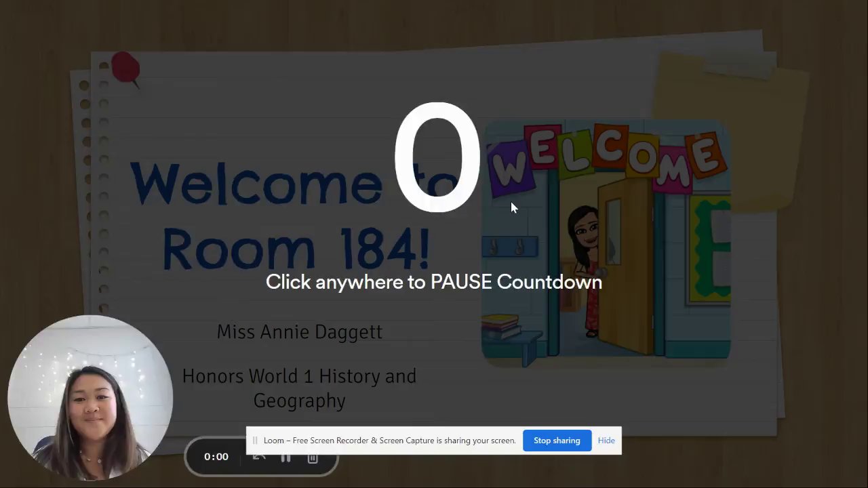Click the large countdown number 0
Image resolution: width=868 pixels, height=488 pixels.
coord(437,157)
